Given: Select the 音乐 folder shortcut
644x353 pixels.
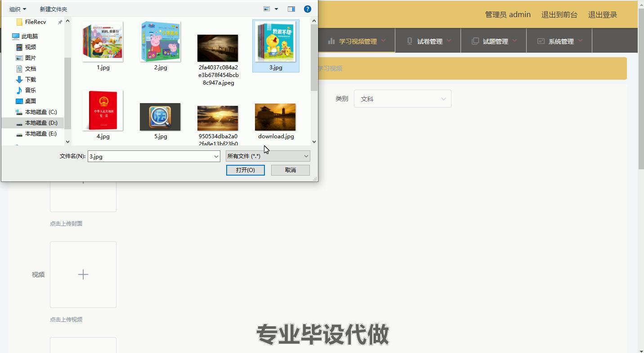Looking at the screenshot, I should pyautogui.click(x=30, y=90).
